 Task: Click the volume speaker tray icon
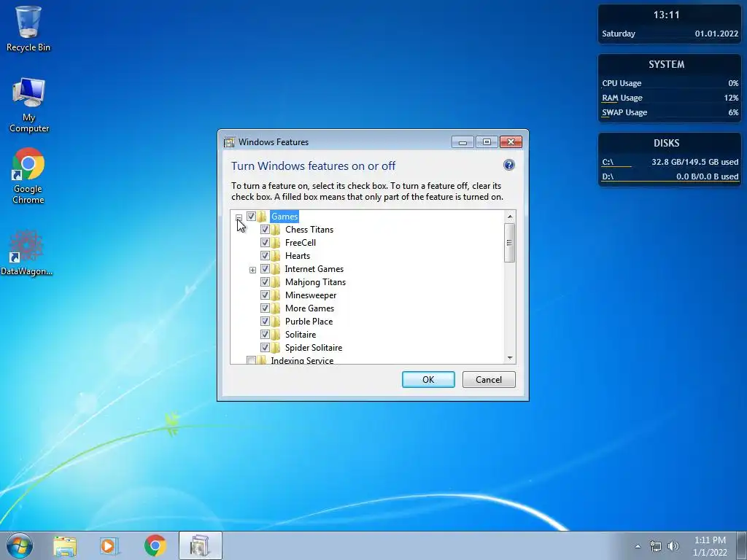pyautogui.click(x=673, y=546)
